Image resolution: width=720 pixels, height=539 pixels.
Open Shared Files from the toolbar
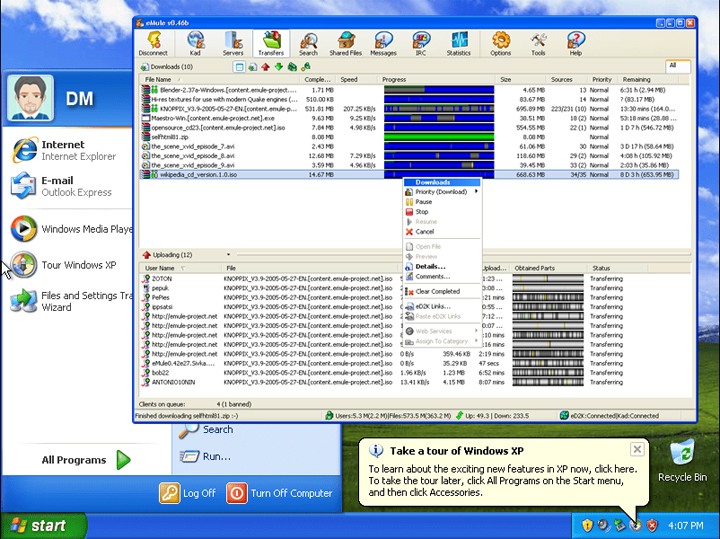coord(346,44)
